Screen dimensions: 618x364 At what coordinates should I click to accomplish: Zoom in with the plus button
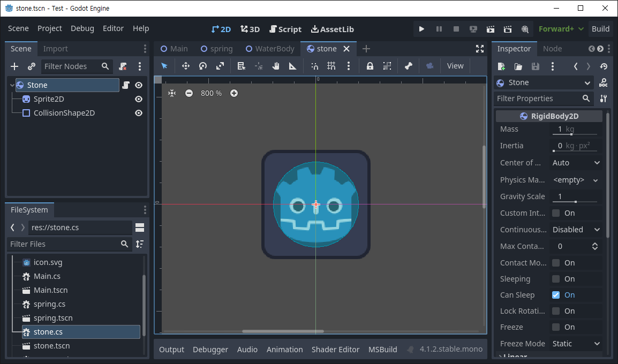234,93
